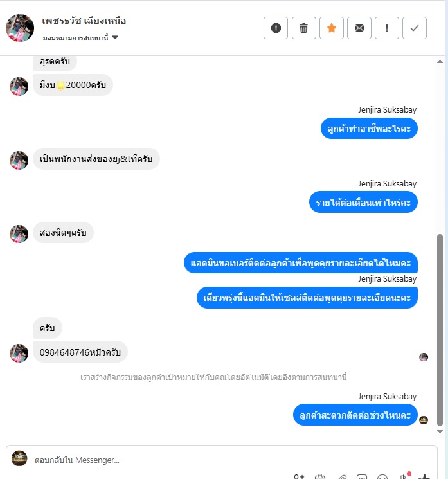Image resolution: width=448 pixels, height=479 pixels.
Task: Mark conversation as spam with alert icon
Action: 276,28
